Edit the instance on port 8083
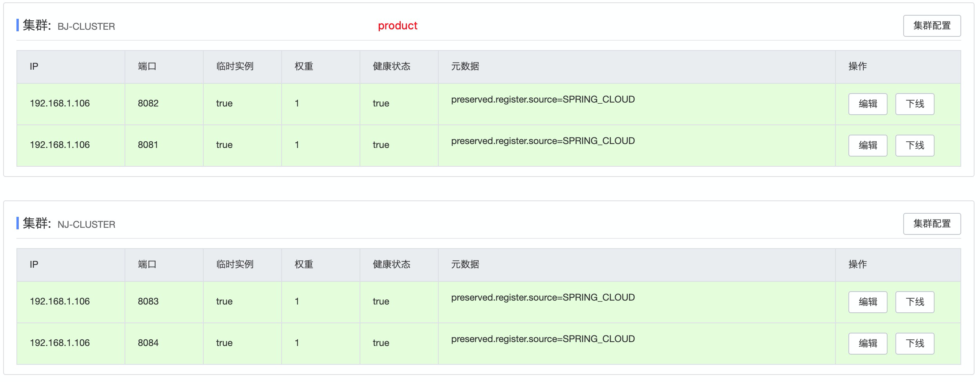 pyautogui.click(x=867, y=302)
